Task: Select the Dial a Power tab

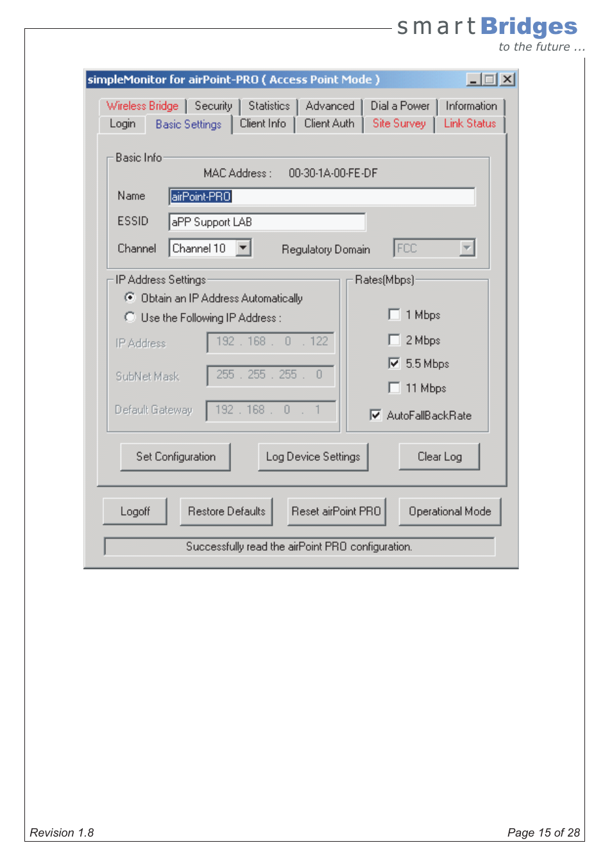Action: (x=400, y=106)
